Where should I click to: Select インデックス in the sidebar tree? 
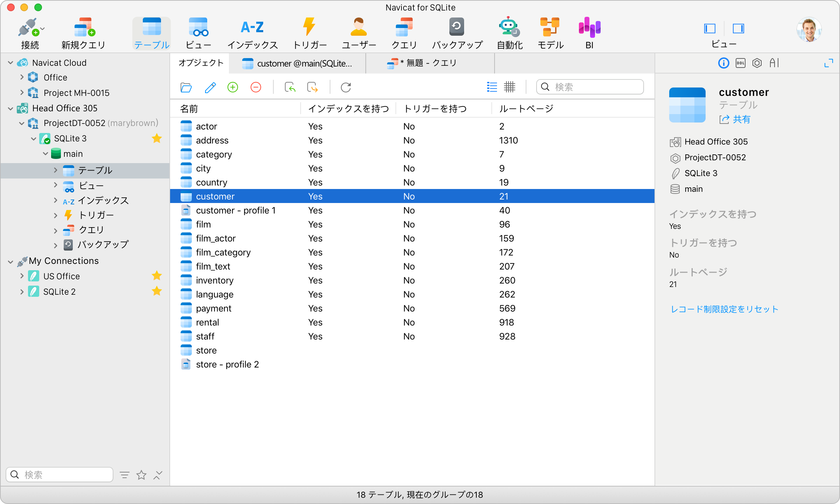pyautogui.click(x=103, y=201)
